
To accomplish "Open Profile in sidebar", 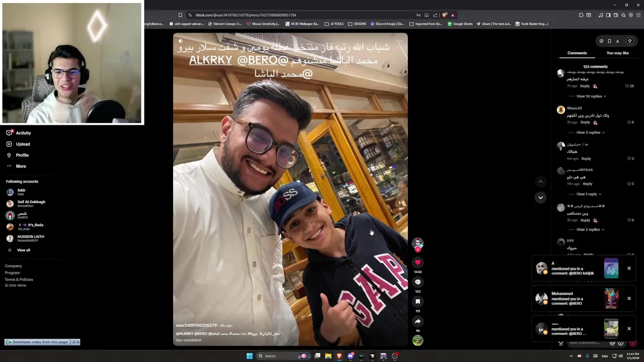I will pos(18,155).
